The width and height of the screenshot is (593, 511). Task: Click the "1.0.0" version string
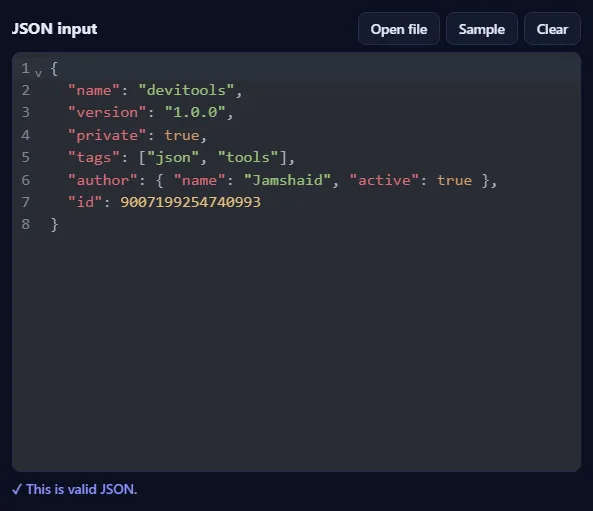point(195,112)
